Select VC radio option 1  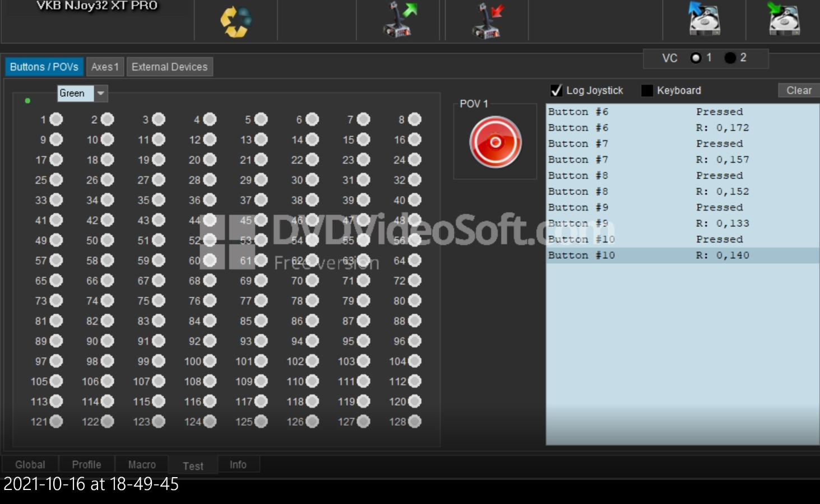696,58
